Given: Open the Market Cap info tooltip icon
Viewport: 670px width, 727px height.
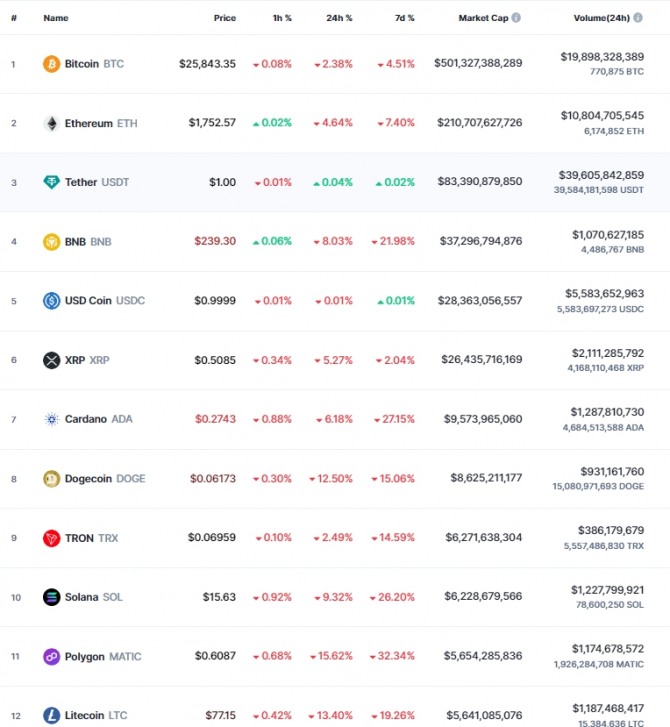Looking at the screenshot, I should click(516, 18).
